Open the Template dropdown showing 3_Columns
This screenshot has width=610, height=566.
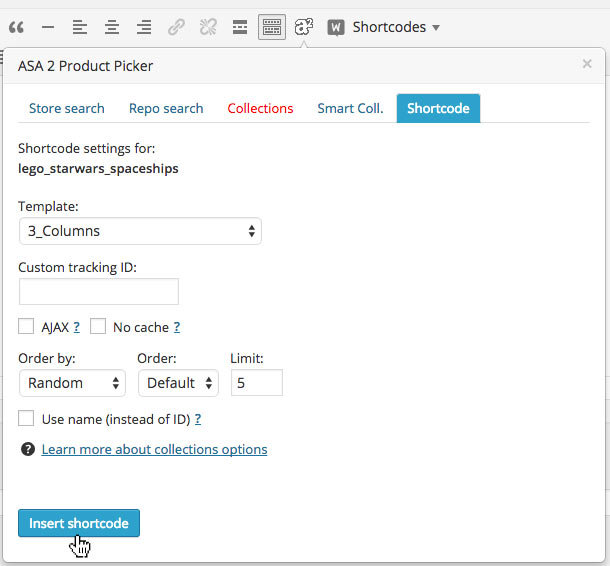(x=140, y=231)
